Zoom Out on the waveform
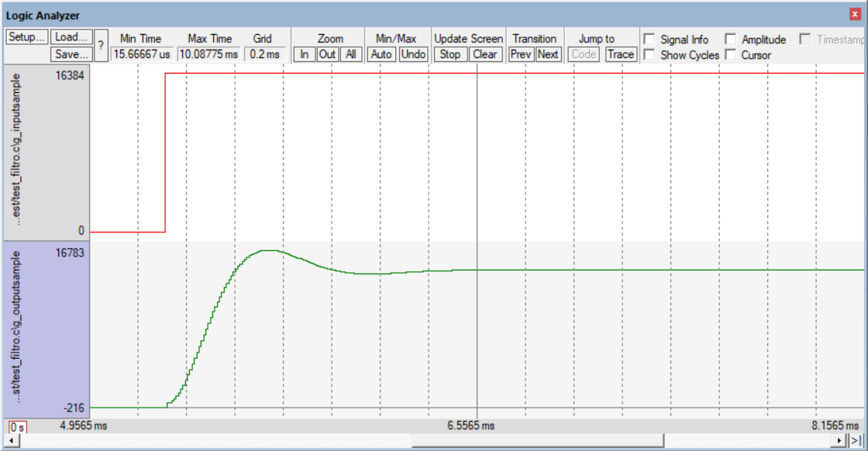 [x=328, y=54]
